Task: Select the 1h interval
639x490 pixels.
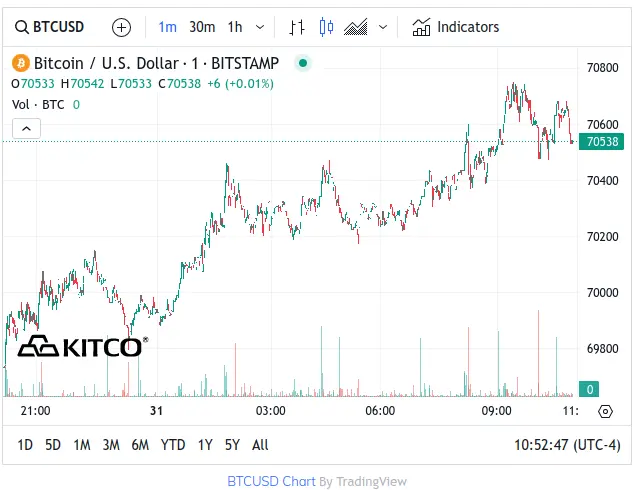Action: coord(235,27)
